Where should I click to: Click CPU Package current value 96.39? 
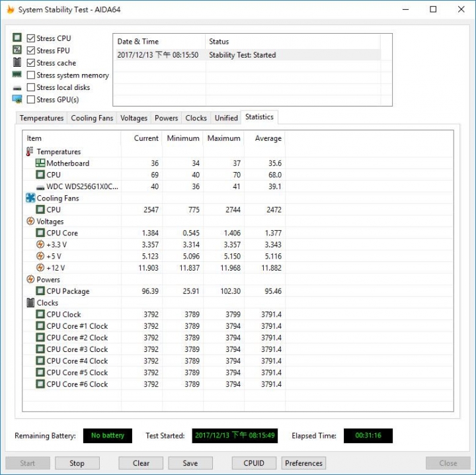click(150, 291)
